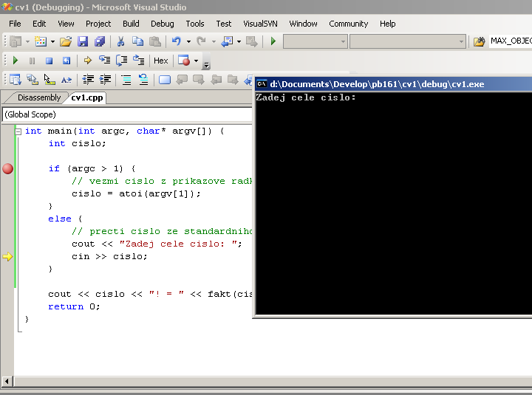Click the Display Object Member List icon
This screenshot has height=395, width=532.
16,80
